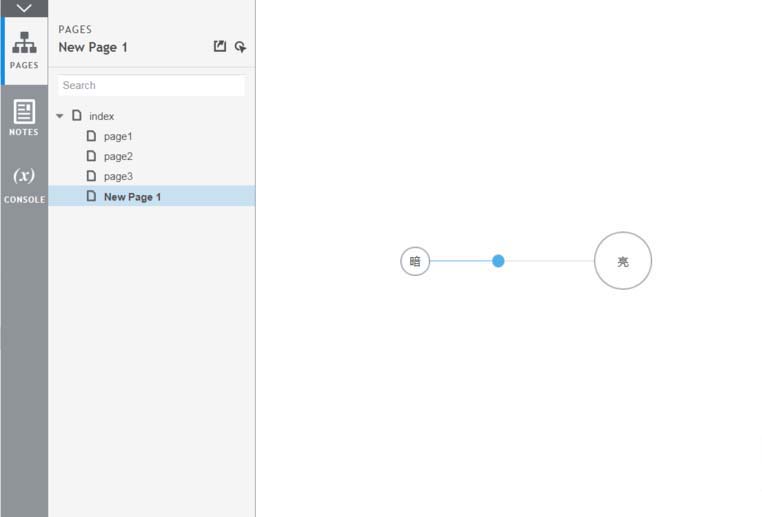Open the Pages panel icon
The image size is (762, 517).
pos(24,50)
